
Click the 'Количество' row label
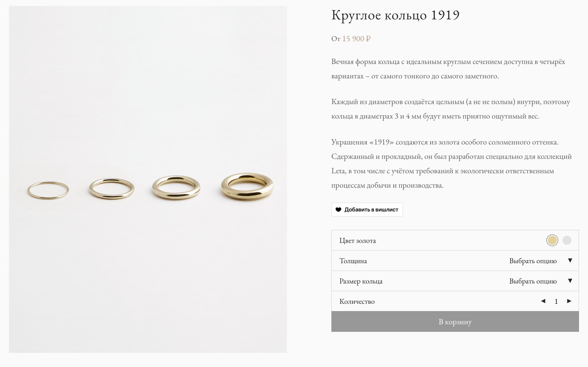[x=357, y=301]
